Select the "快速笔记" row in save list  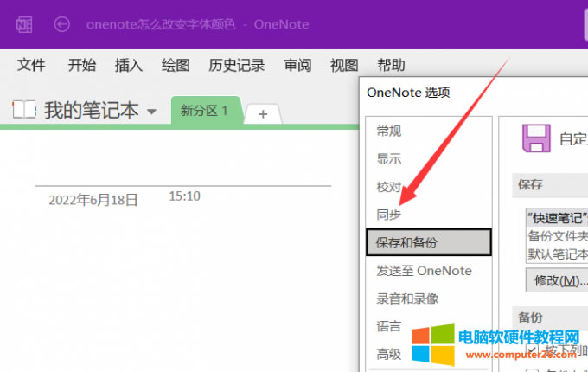557,218
